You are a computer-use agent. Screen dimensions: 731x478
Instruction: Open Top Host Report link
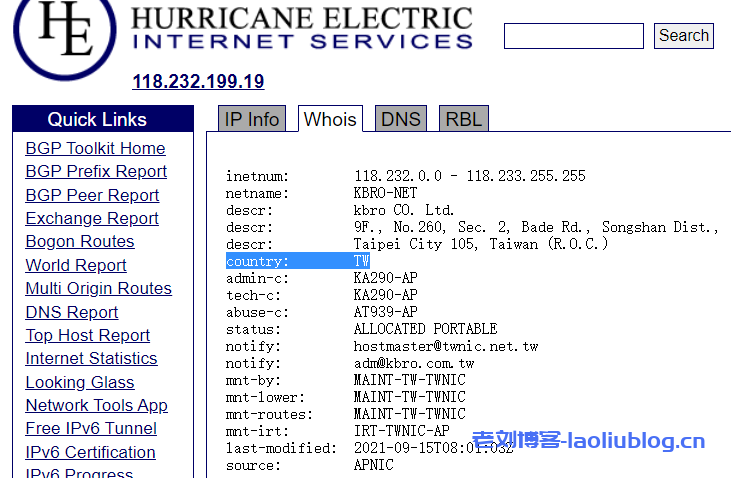tap(88, 335)
